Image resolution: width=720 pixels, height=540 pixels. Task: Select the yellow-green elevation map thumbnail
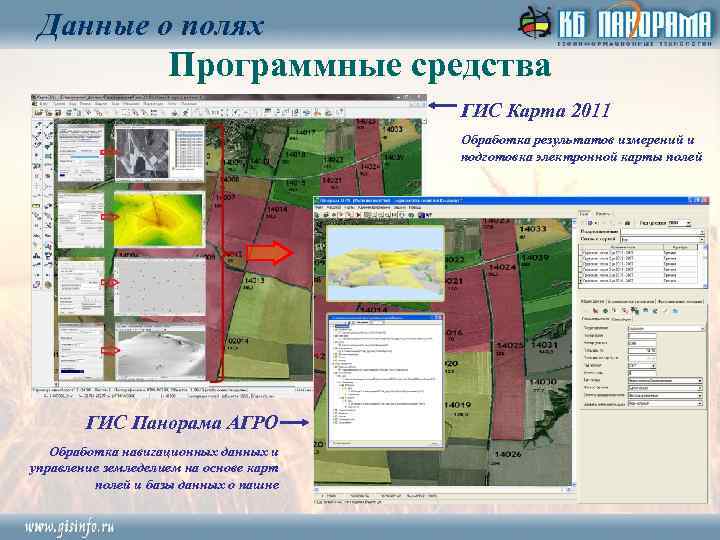[x=159, y=219]
